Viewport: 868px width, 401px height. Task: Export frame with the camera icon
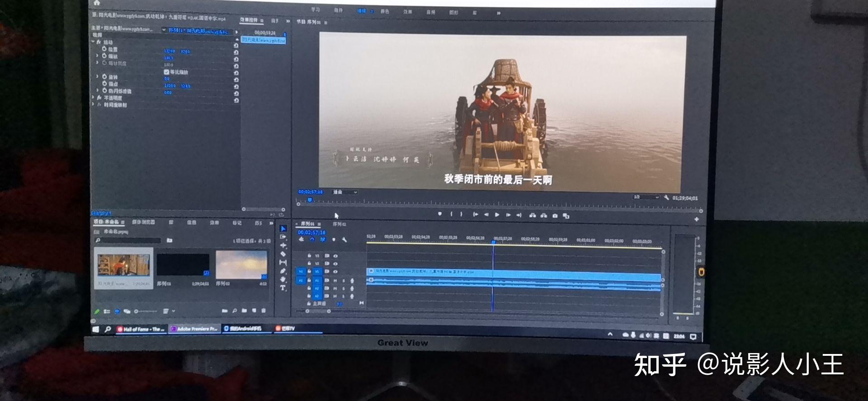tap(555, 216)
